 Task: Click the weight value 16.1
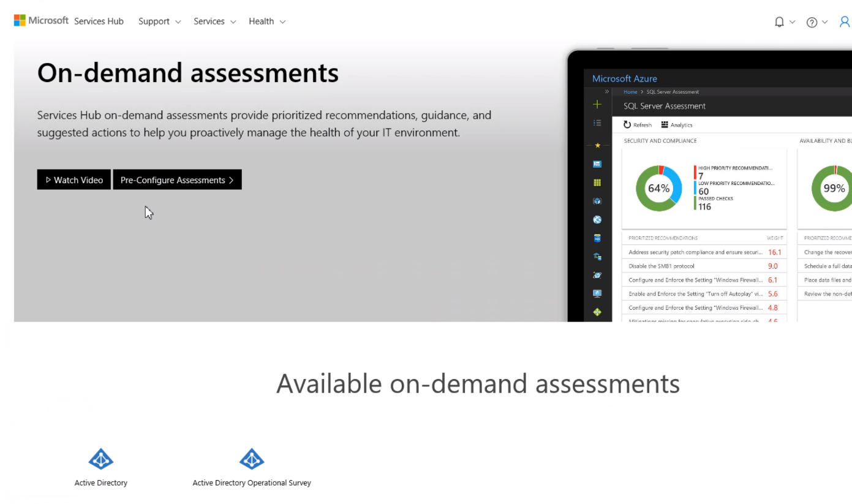(x=774, y=252)
